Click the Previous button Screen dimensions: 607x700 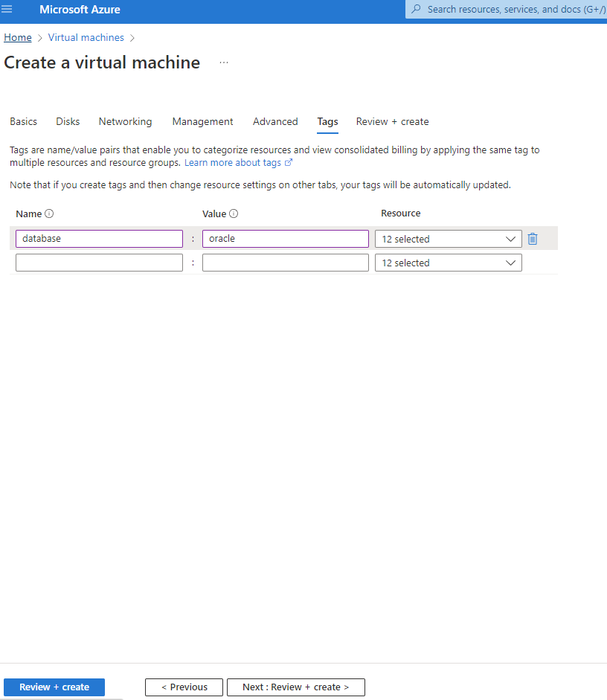click(184, 687)
